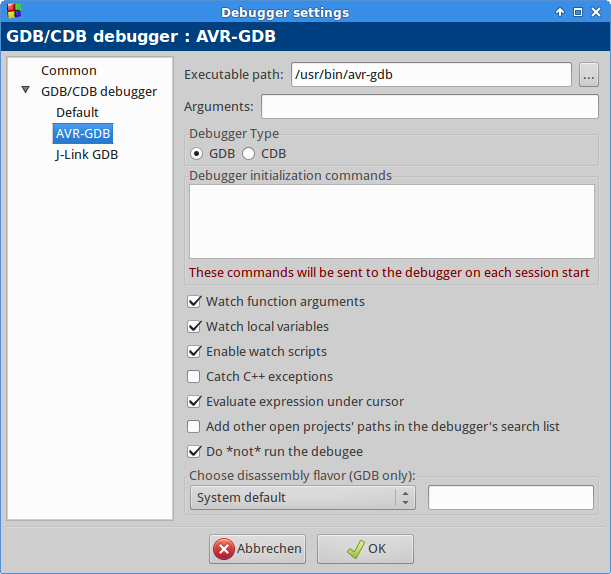
Task: Open the Default debugger configuration
Action: (77, 113)
